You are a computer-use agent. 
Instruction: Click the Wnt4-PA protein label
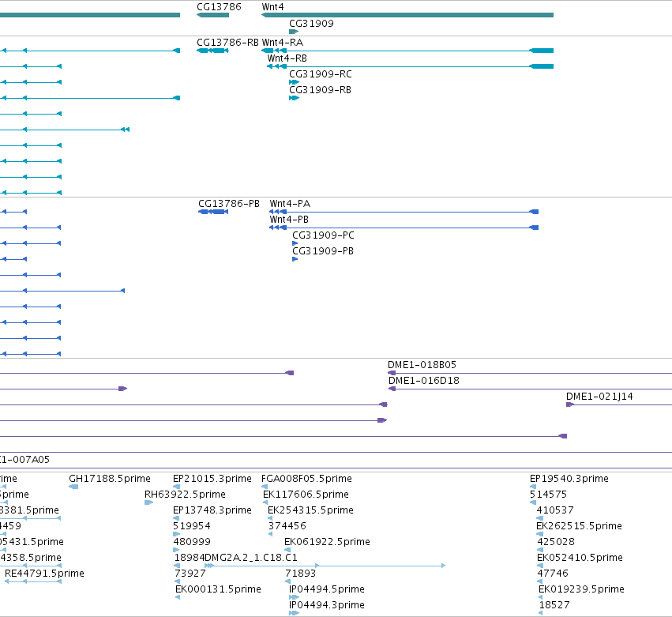[x=290, y=204]
